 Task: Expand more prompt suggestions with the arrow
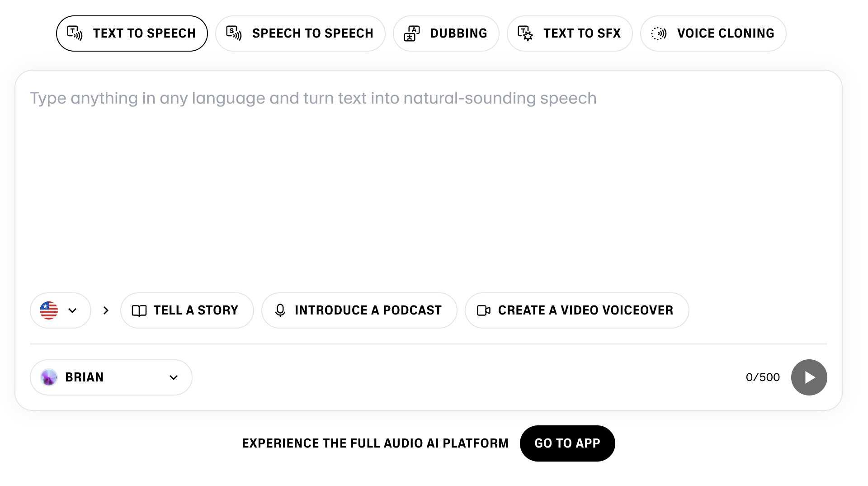click(106, 310)
